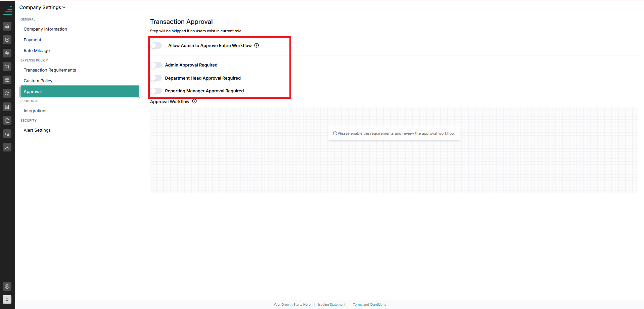
Task: Click the SECURITY section label
Action: [x=29, y=121]
